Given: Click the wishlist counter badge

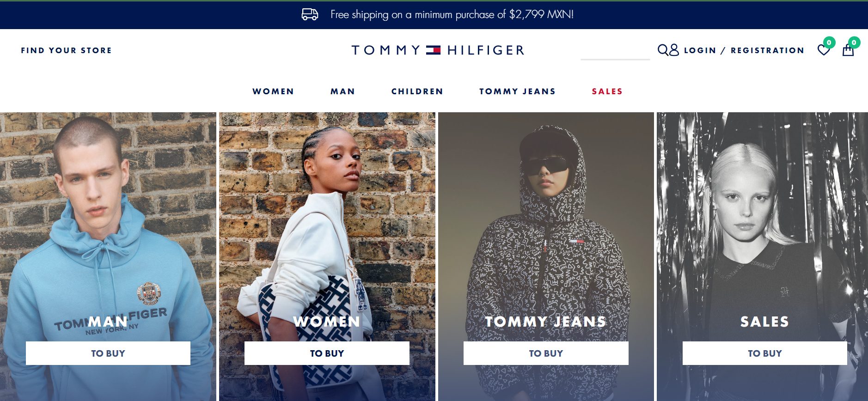Looking at the screenshot, I should 829,43.
